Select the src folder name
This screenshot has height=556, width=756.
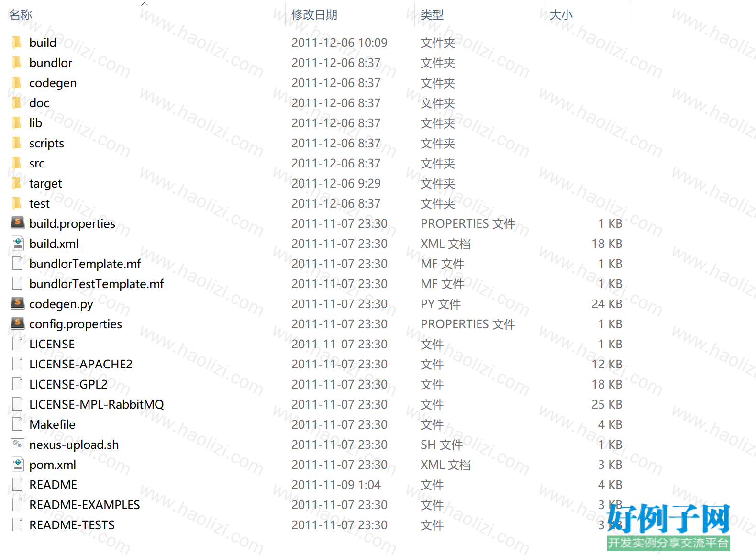37,163
